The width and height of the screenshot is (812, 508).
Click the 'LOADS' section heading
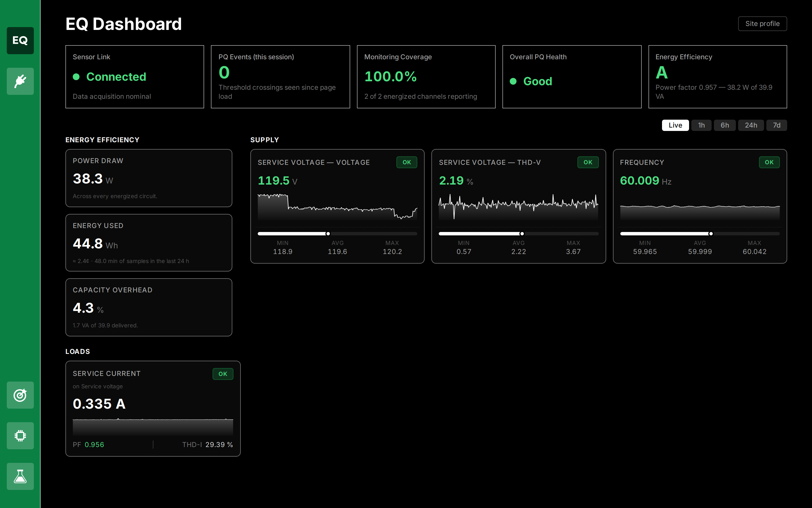[x=78, y=351]
